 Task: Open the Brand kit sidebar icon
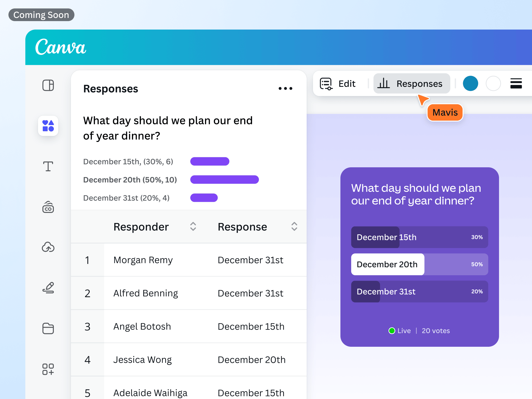48,207
